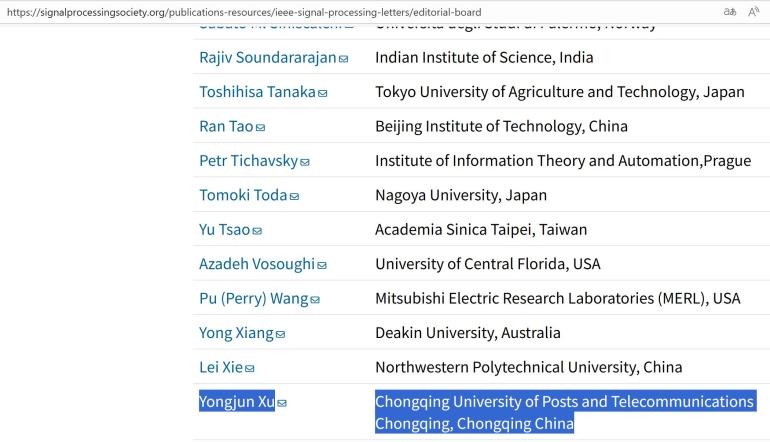Open the browser translate icon in address bar
The width and height of the screenshot is (770, 442).
730,11
